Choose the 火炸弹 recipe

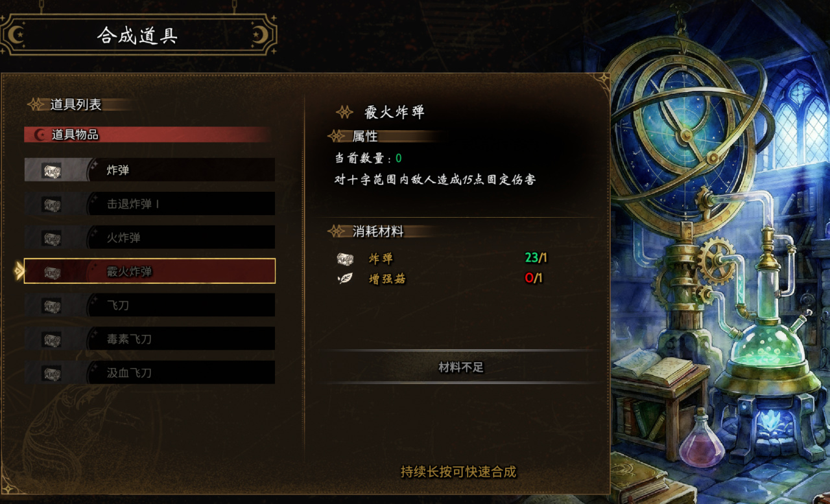pyautogui.click(x=150, y=237)
